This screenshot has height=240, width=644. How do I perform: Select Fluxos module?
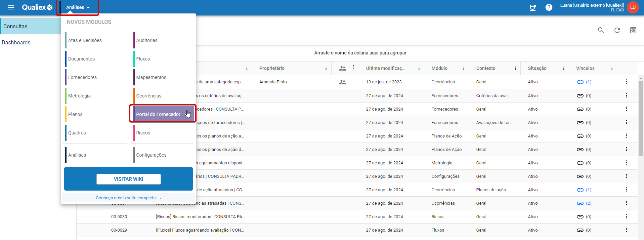pos(164,59)
